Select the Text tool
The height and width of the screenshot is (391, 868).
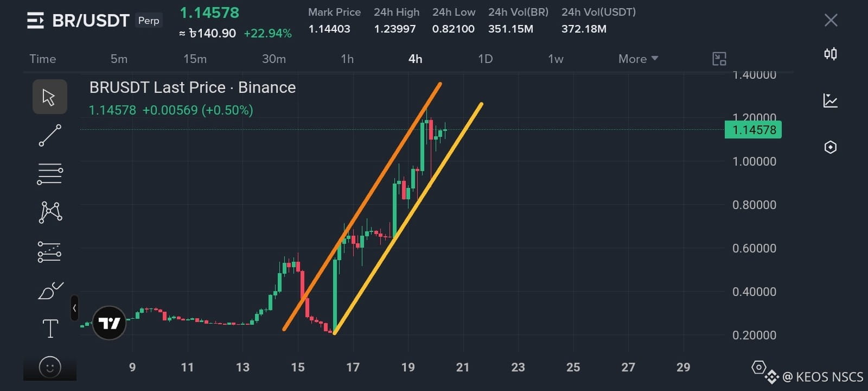[50, 329]
